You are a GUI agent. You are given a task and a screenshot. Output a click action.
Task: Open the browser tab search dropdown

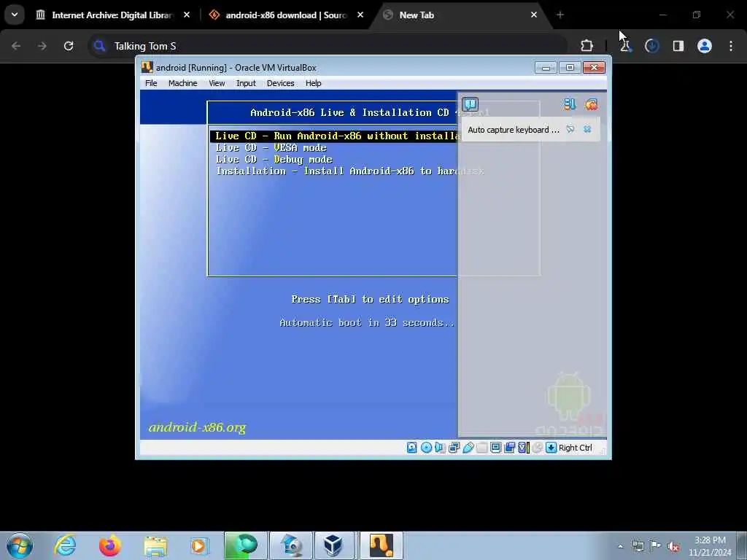(15, 15)
